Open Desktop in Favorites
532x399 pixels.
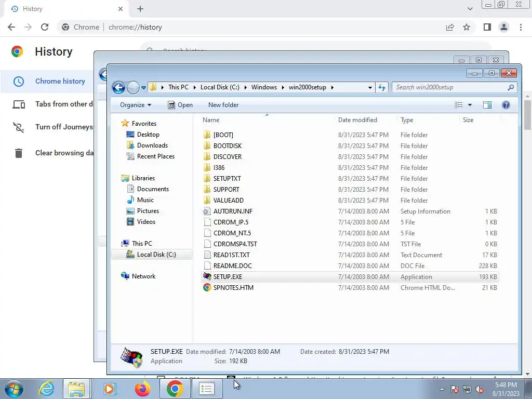[148, 135]
